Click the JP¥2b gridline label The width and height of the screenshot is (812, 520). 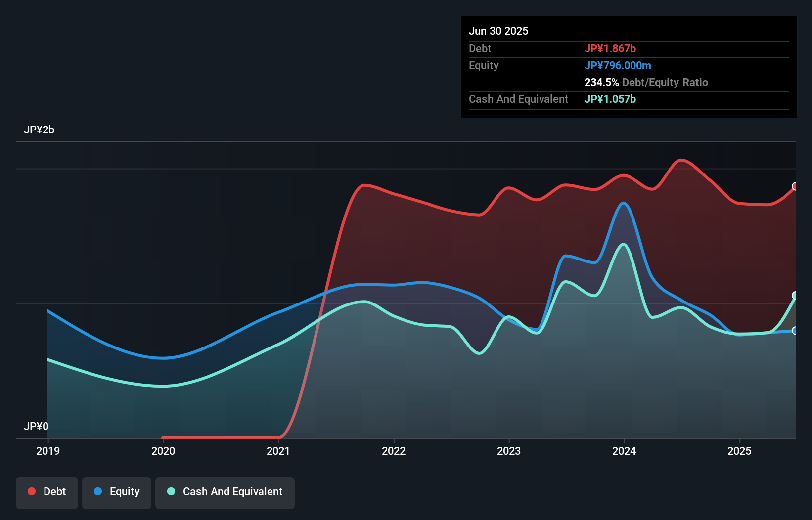[40, 130]
